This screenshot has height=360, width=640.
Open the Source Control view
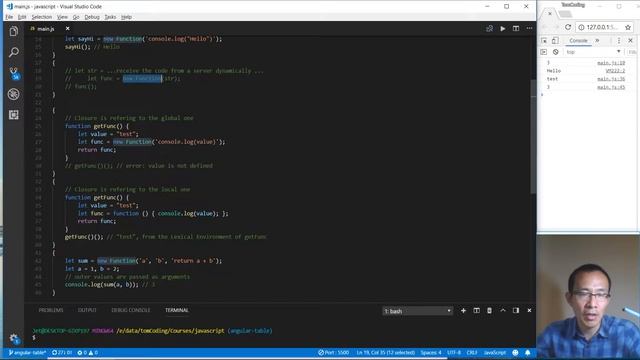14,73
